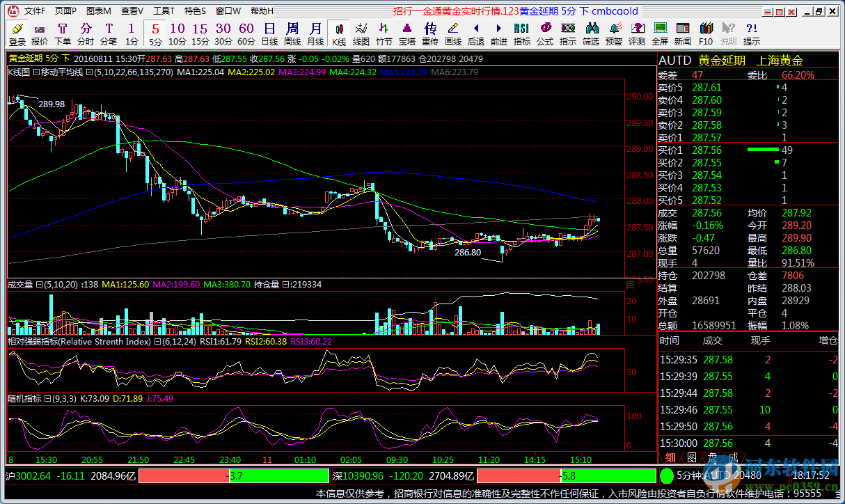845x504 pixels.
Task: Select the 画线 draw line tool
Action: [453, 33]
